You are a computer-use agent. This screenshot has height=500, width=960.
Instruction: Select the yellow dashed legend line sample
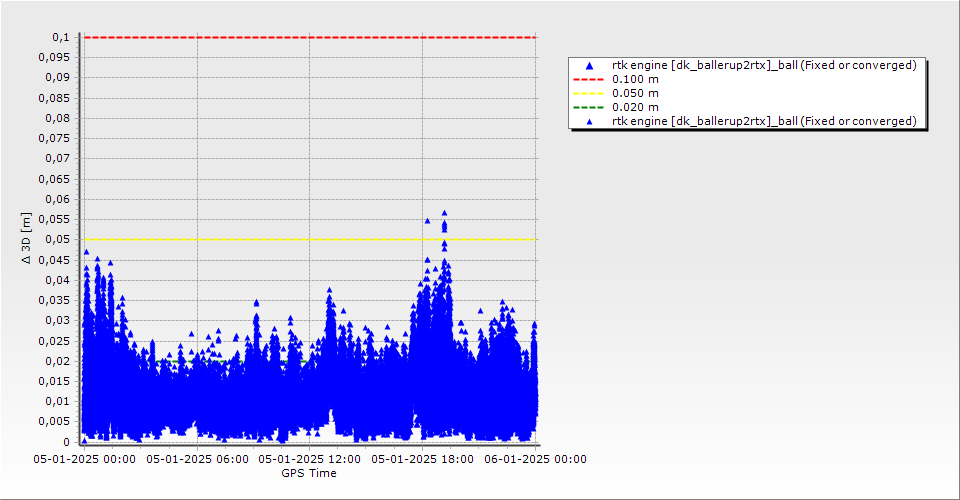point(588,94)
